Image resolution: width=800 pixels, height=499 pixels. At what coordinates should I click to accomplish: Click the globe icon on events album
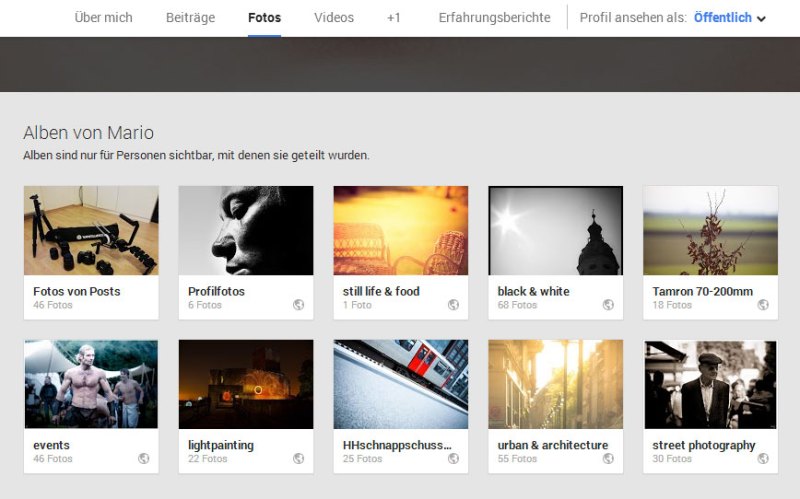point(143,459)
